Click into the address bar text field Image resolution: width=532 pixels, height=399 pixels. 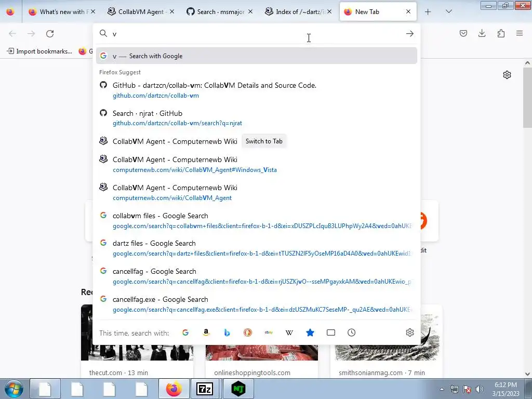coord(256,34)
